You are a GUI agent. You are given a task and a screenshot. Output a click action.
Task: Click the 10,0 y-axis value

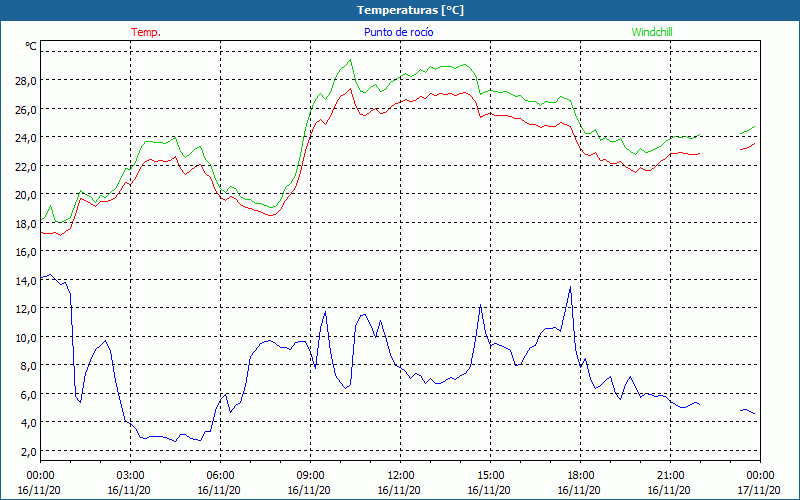26,337
